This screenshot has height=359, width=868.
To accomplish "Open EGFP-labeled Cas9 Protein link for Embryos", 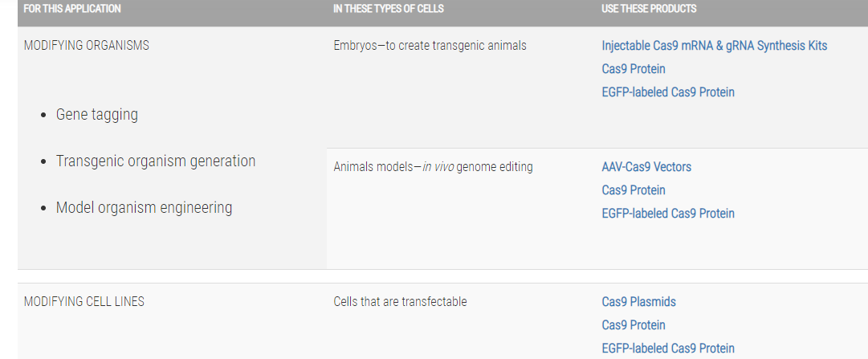I will pyautogui.click(x=668, y=92).
